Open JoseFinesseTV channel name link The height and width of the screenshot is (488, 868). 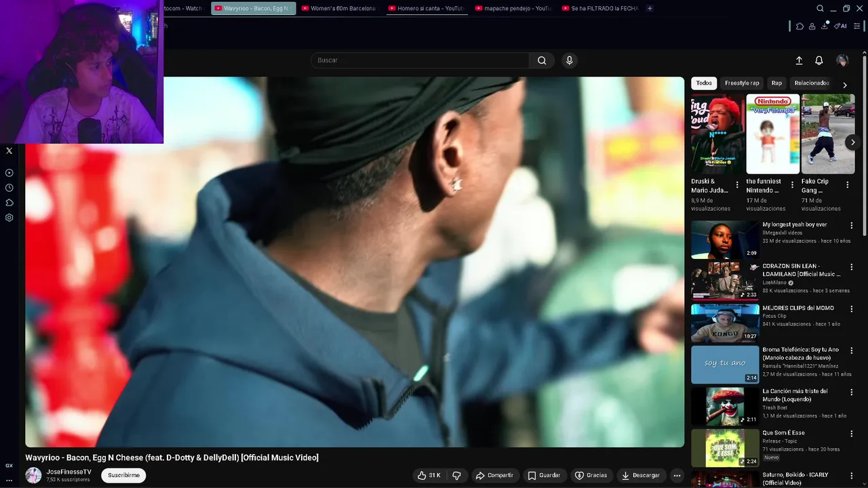tap(68, 472)
